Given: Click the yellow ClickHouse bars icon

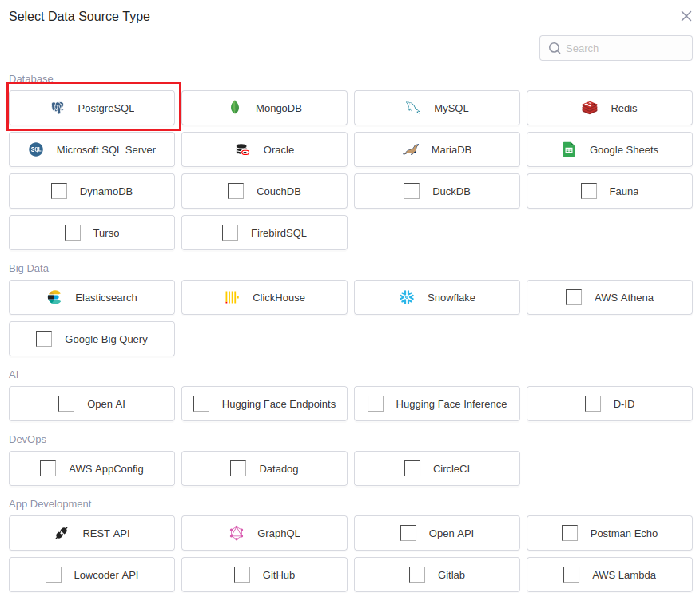Looking at the screenshot, I should [x=232, y=297].
